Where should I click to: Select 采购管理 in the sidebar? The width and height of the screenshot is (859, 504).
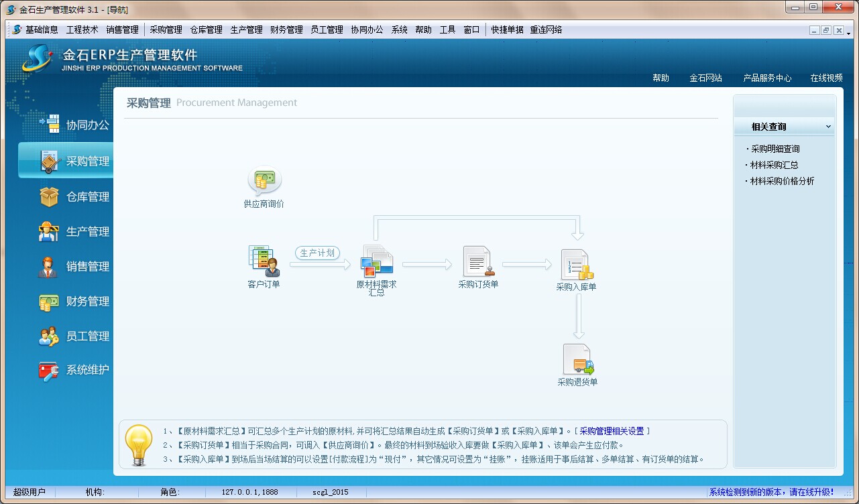pyautogui.click(x=66, y=161)
